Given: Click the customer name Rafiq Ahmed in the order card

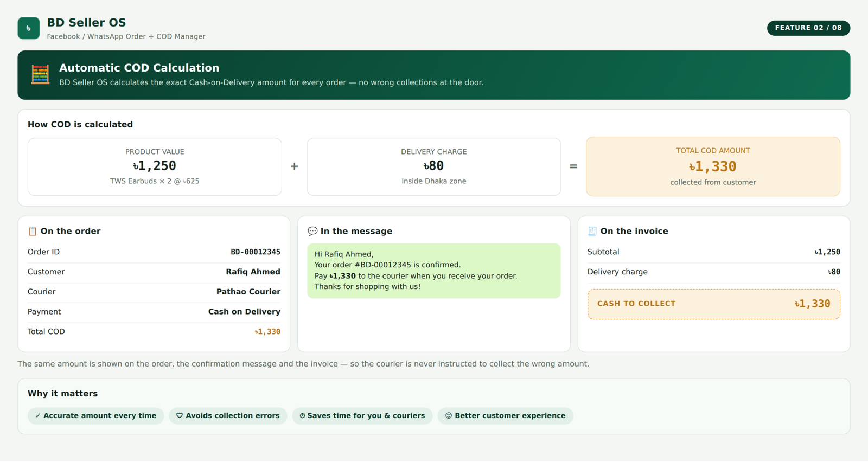Looking at the screenshot, I should 253,272.
